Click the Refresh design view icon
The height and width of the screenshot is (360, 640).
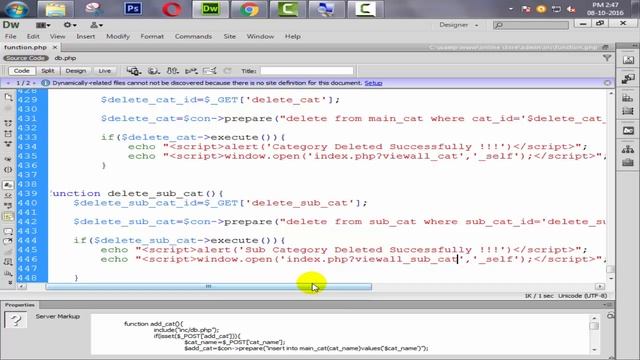point(227,71)
